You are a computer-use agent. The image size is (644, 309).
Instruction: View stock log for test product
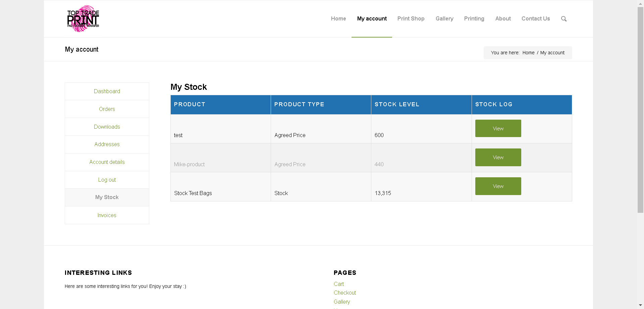click(x=498, y=128)
